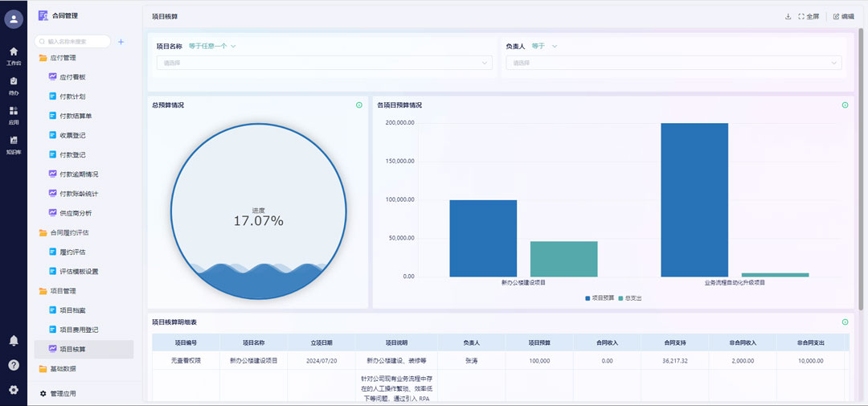Click the 编辑 edit button
868x406 pixels.
pos(843,16)
